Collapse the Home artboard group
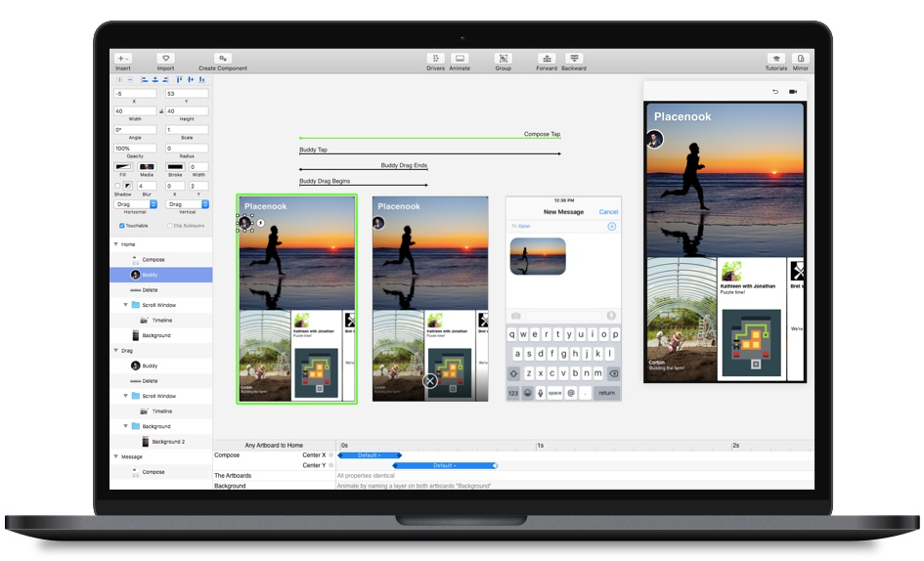 point(115,244)
